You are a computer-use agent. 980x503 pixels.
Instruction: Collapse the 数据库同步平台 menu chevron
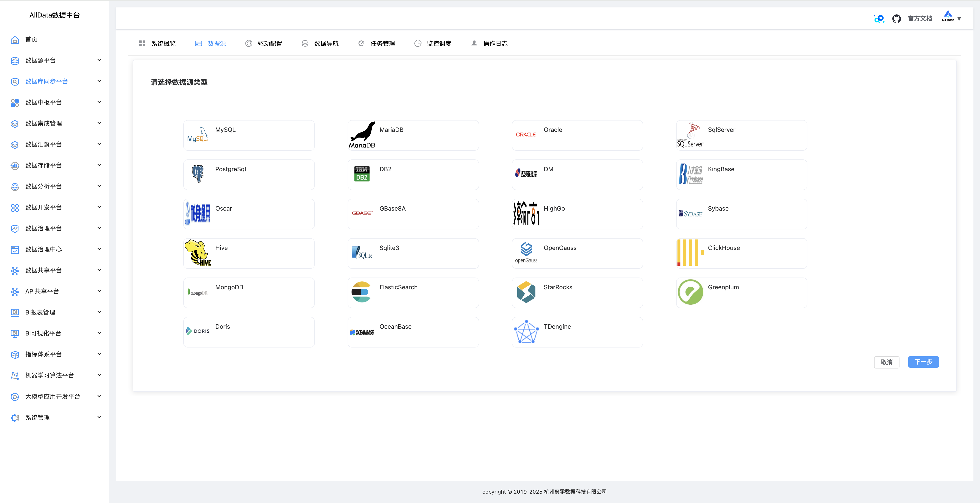click(x=99, y=81)
